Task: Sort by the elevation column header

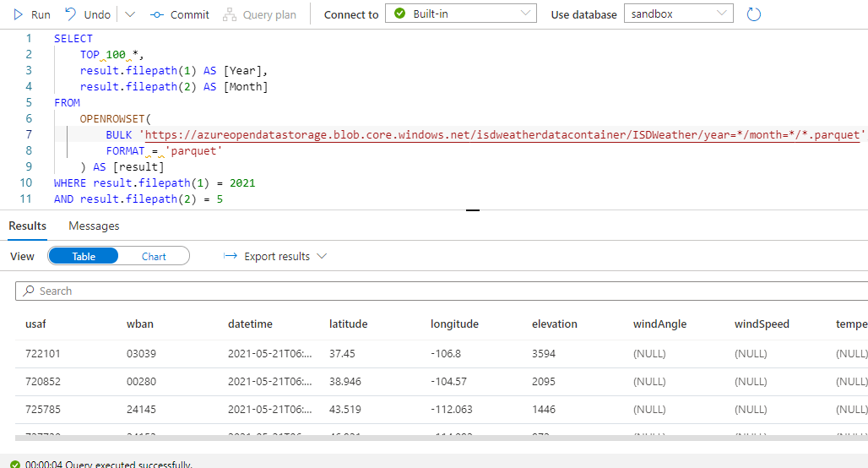Action: pos(554,324)
